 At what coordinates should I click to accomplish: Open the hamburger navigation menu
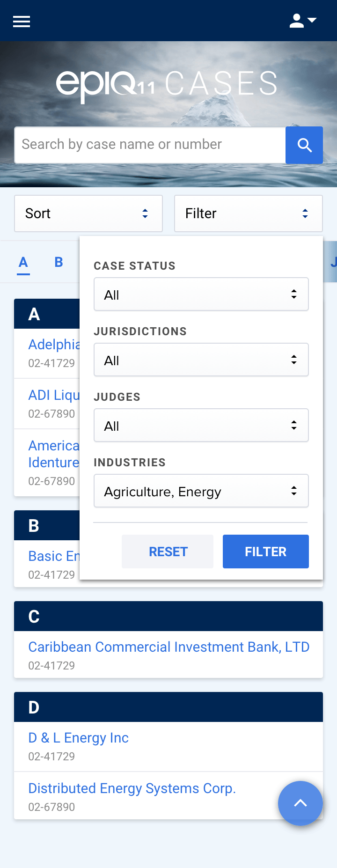[22, 22]
